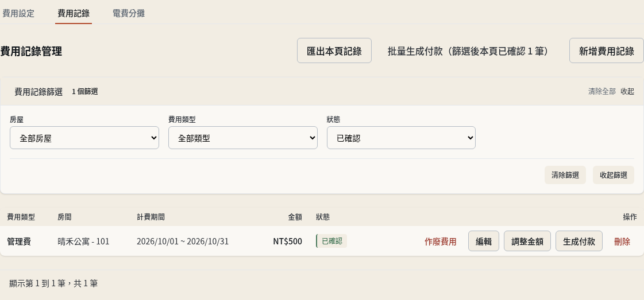Click 刪除 for the 管理費 record
Screen dimensions: 644x300
point(622,241)
